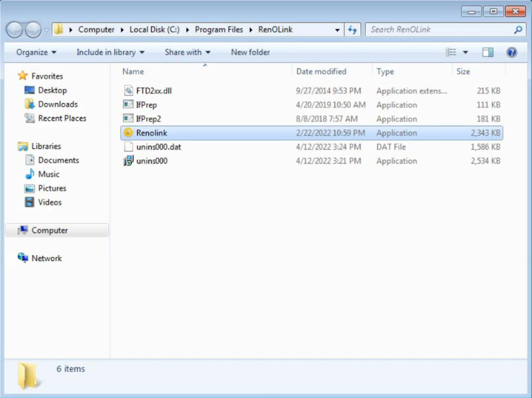Image resolution: width=532 pixels, height=398 pixels.
Task: Open the Help question mark icon
Action: (511, 52)
